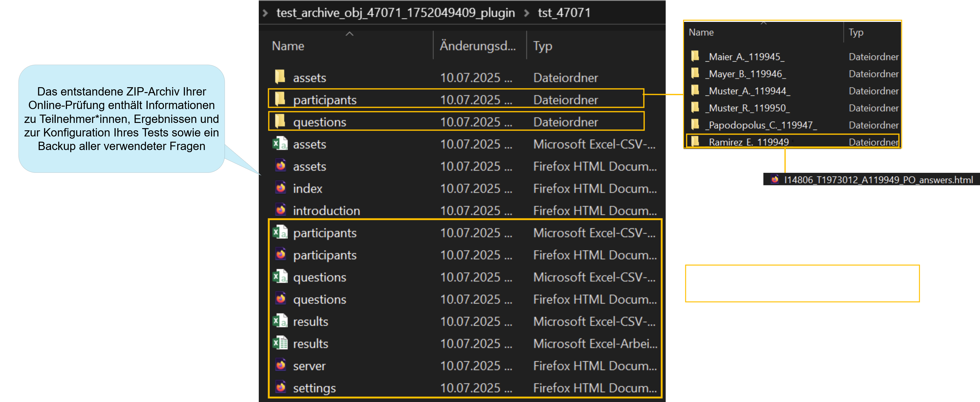Click the results Excel workbook icon
Viewport: 980px width, 402px height.
(x=280, y=343)
